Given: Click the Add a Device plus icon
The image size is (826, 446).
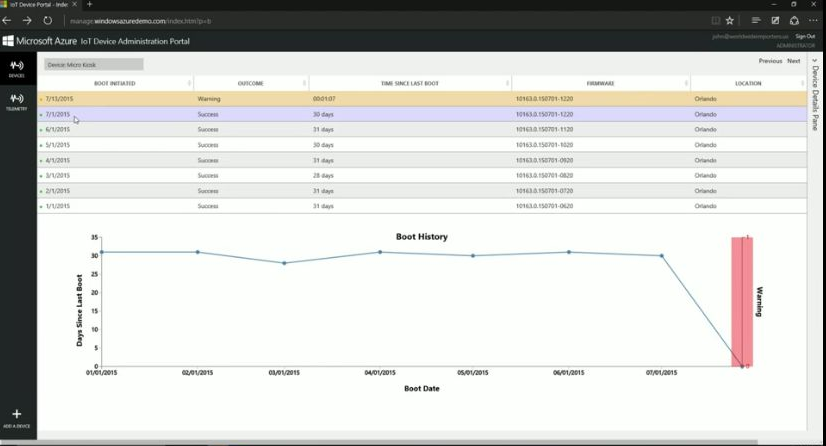Looking at the screenshot, I should pyautogui.click(x=17, y=414).
